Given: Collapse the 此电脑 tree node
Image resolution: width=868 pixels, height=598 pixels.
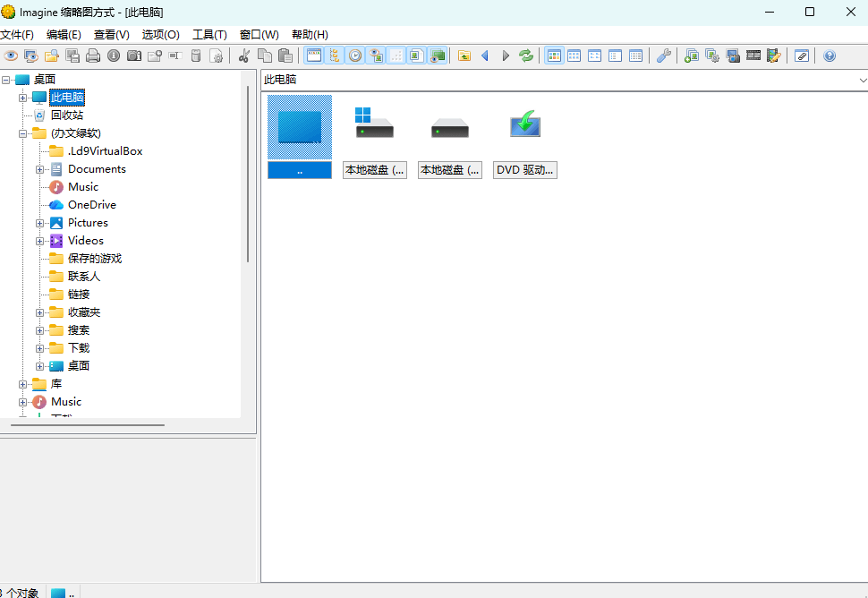Looking at the screenshot, I should click(x=21, y=97).
